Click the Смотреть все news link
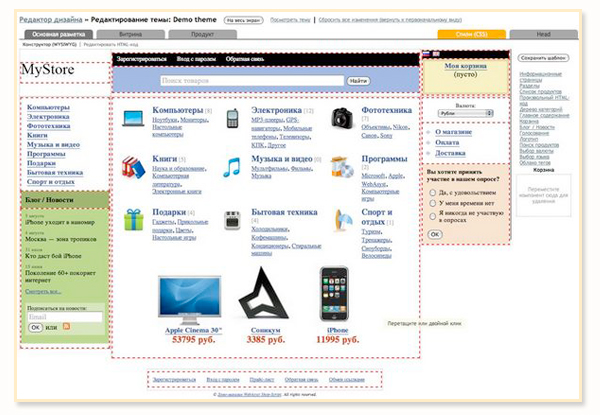600x415 pixels. [43, 291]
